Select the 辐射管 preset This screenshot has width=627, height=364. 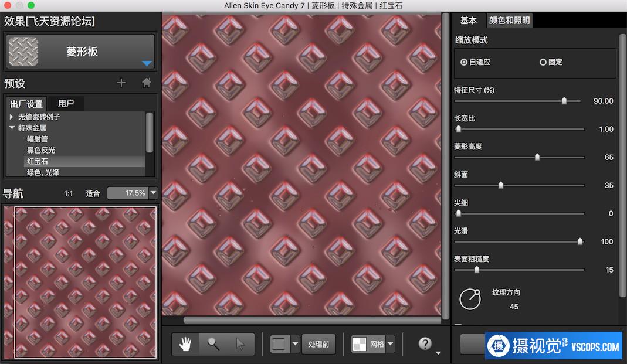(38, 139)
